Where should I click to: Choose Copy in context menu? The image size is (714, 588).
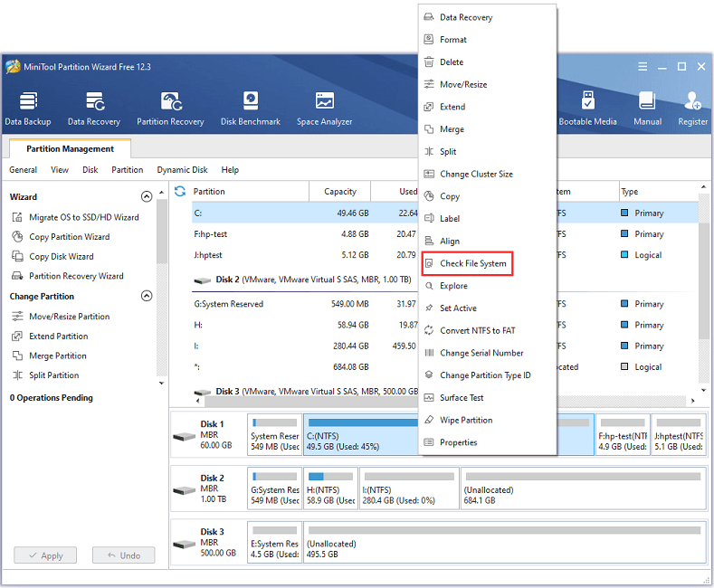tap(487, 196)
